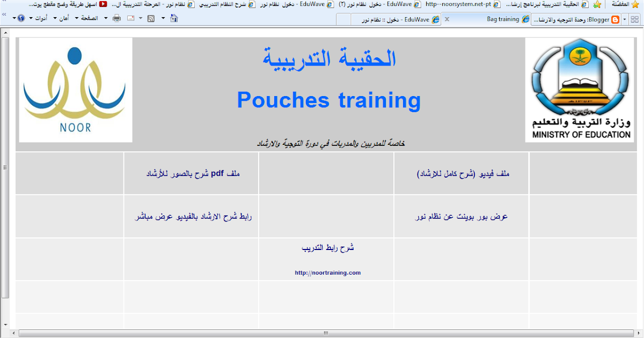Expand the print dropdown arrow
The image size is (644, 338).
106,18
